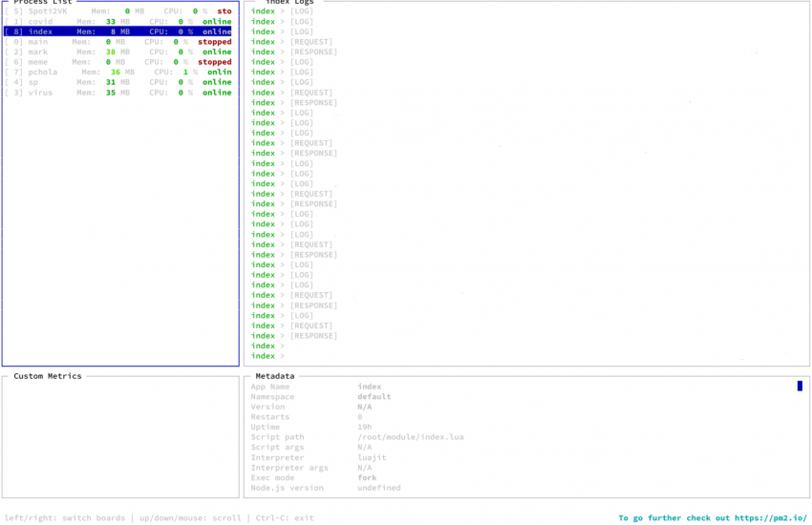Select the sp process row
Screen dimensions: 812x525
point(118,82)
